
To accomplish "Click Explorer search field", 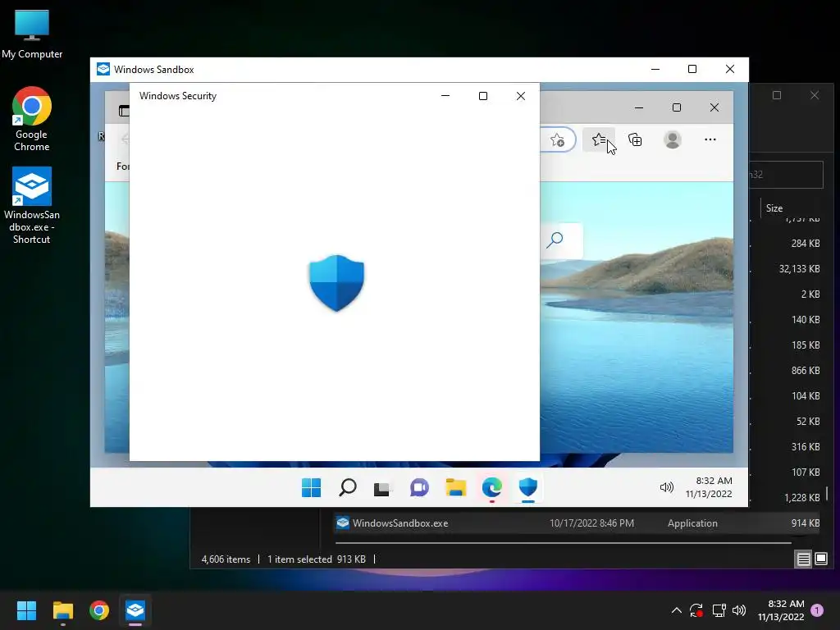I will (786, 175).
